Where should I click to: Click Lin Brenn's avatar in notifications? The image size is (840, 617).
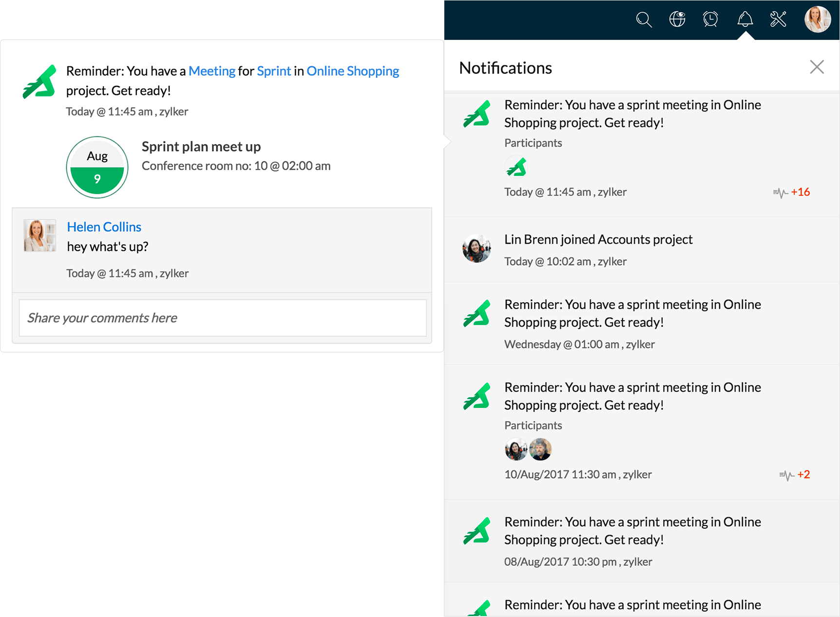click(477, 249)
